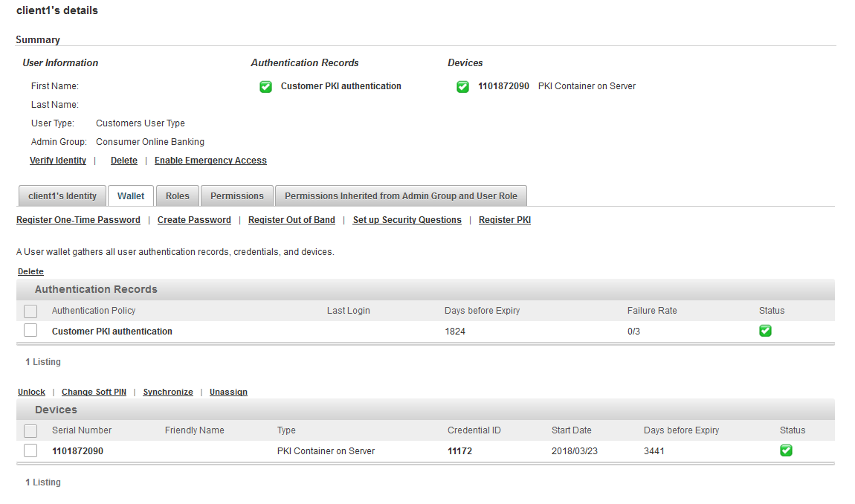The height and width of the screenshot is (504, 855).
Task: Select all devices using the header checkbox
Action: click(x=30, y=430)
